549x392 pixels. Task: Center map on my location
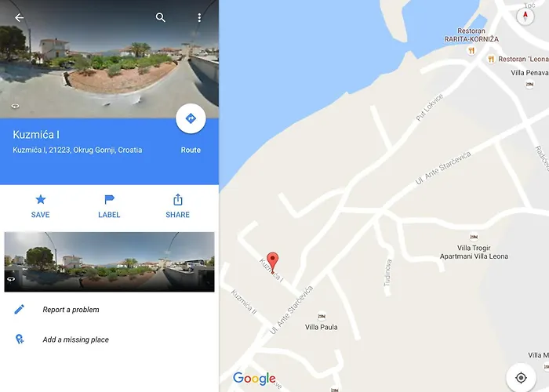pos(521,378)
